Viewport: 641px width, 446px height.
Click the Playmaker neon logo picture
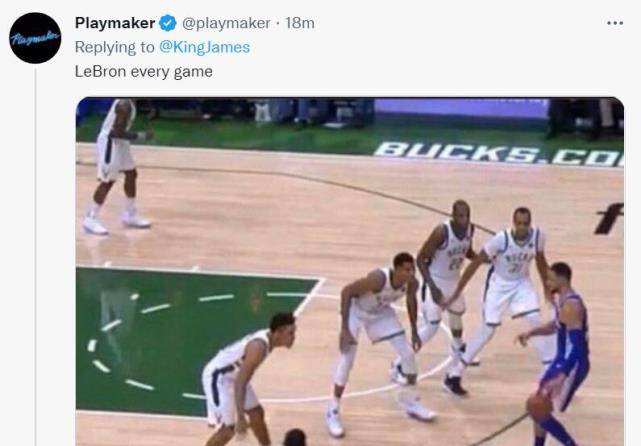tap(35, 38)
